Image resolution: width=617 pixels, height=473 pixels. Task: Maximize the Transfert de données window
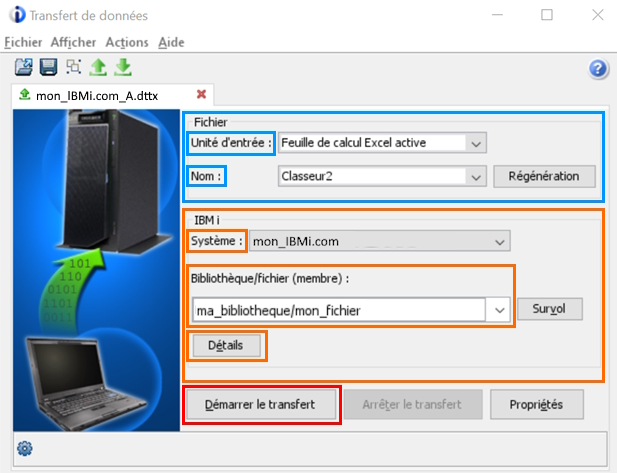point(547,15)
